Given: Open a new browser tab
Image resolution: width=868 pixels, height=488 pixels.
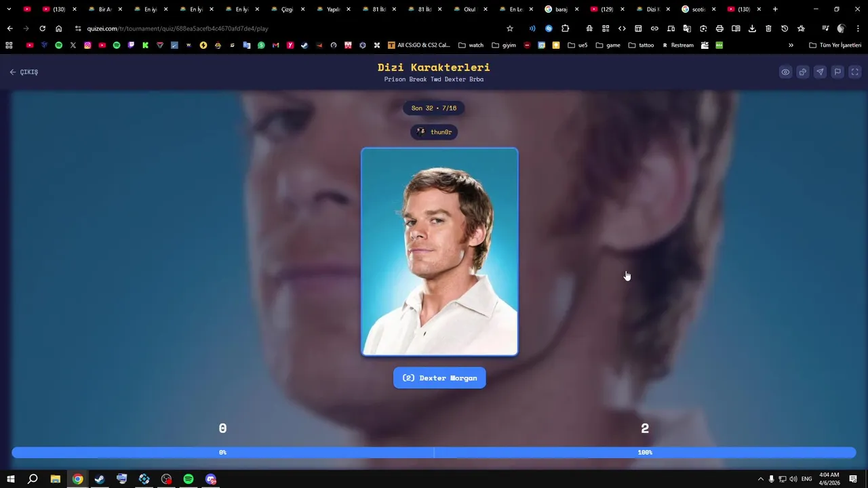Looking at the screenshot, I should click(x=775, y=9).
